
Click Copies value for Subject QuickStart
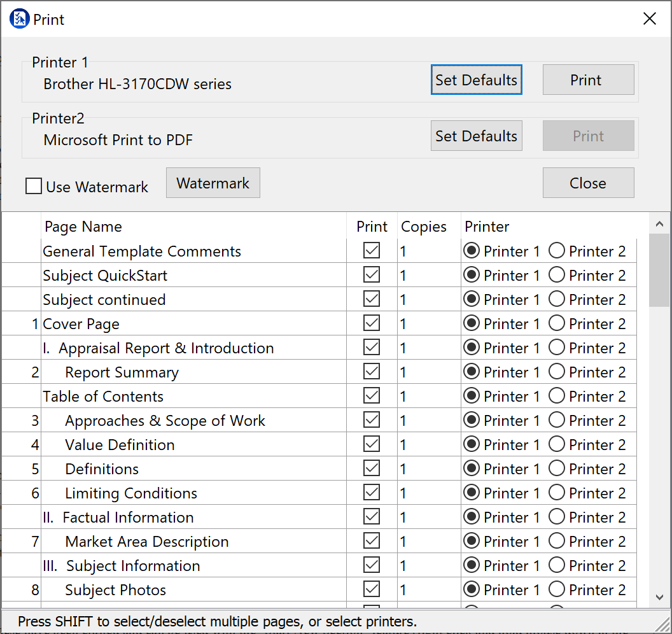click(x=428, y=275)
